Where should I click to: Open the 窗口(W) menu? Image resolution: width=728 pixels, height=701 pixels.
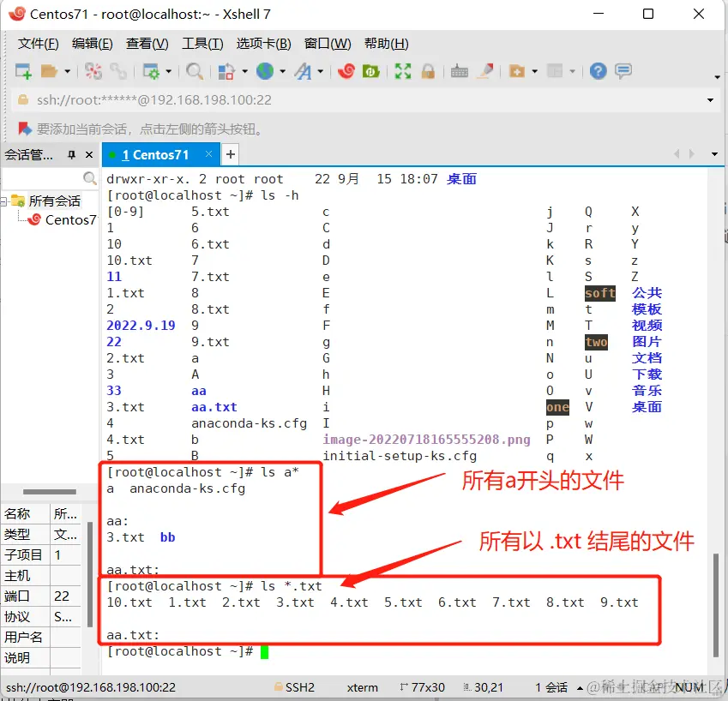click(328, 44)
